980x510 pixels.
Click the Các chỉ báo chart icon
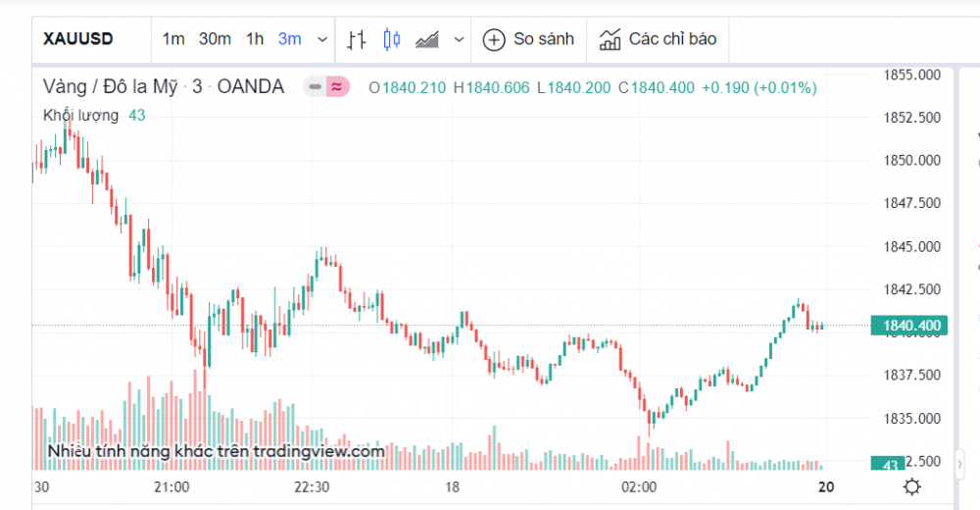point(611,39)
